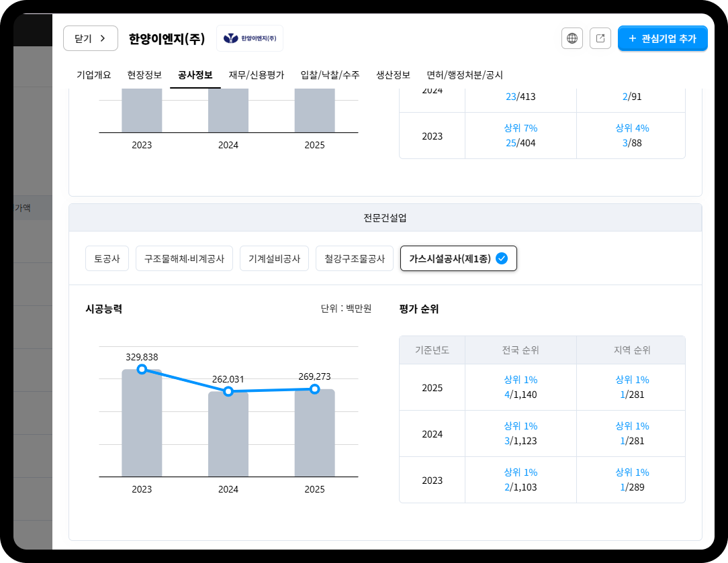The image size is (728, 563).
Task: Click the 지역 순위 column header
Action: (632, 350)
